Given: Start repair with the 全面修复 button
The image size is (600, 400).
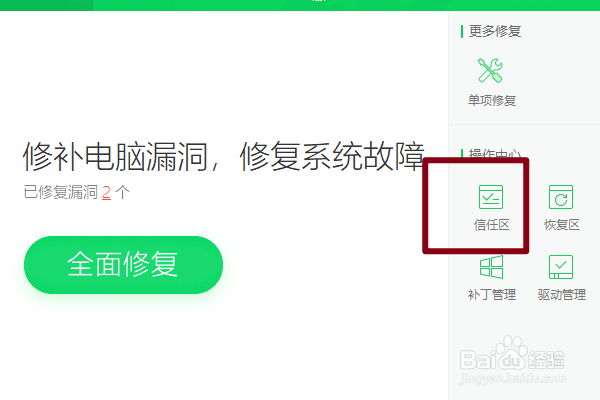Looking at the screenshot, I should tap(123, 265).
